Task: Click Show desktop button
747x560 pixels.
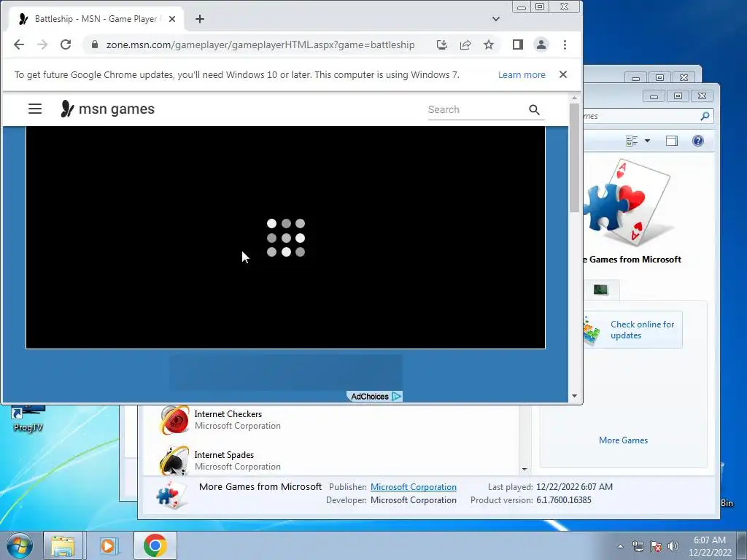Action: (742, 545)
